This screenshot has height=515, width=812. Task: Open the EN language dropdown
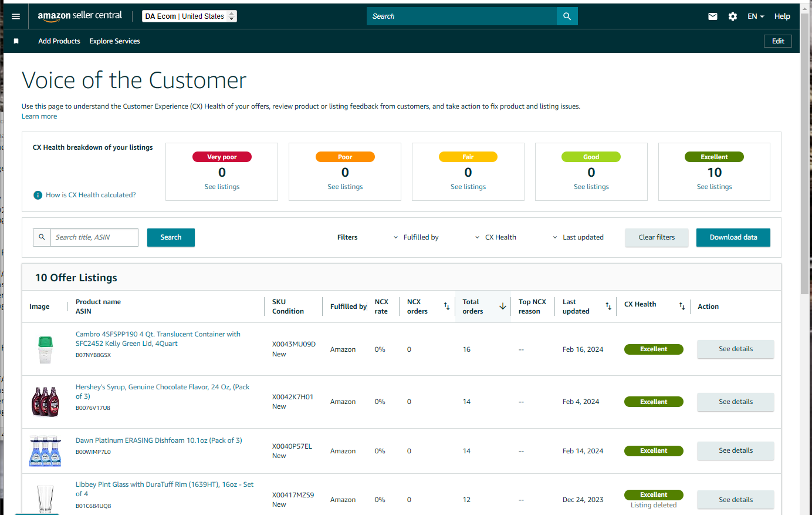point(756,16)
